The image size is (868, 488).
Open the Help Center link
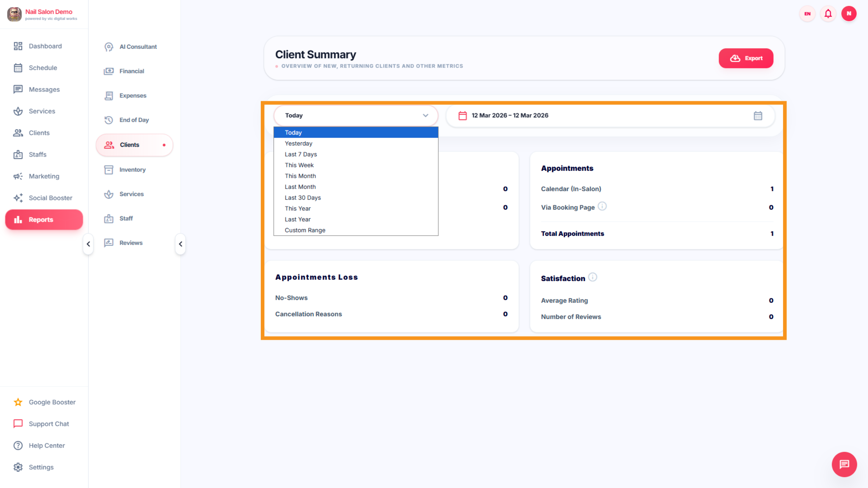(x=47, y=445)
